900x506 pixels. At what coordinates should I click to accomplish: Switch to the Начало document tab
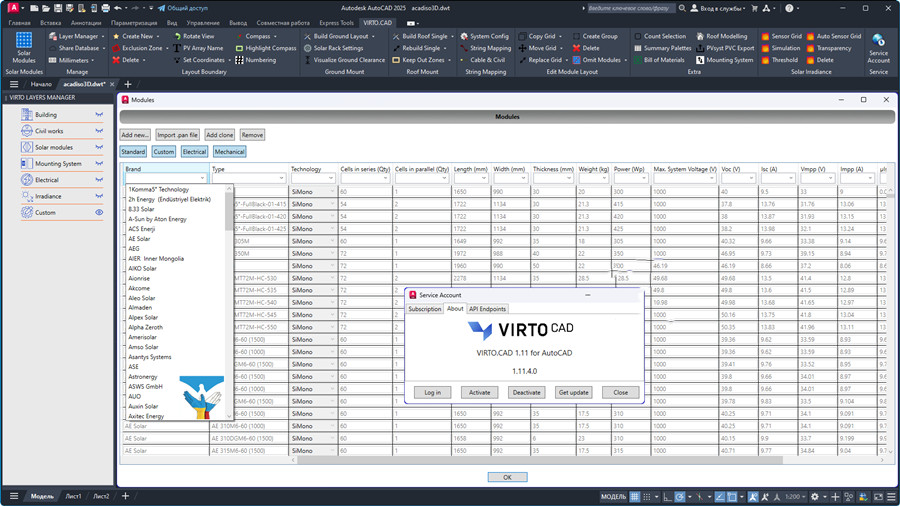pos(41,84)
